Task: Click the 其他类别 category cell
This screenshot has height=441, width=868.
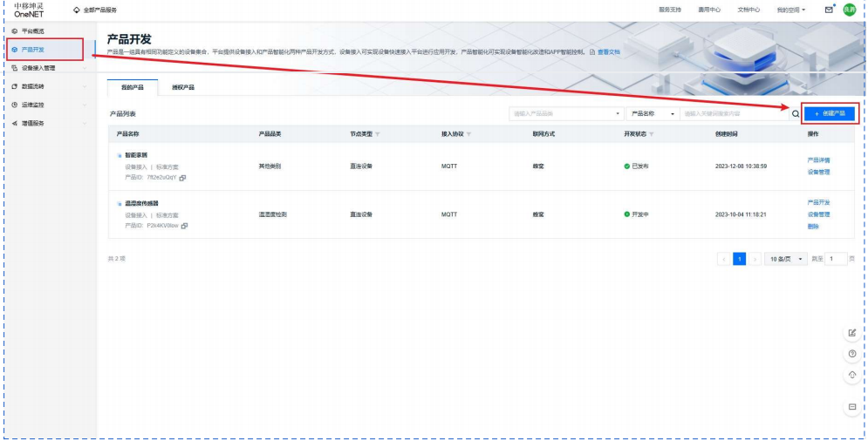Action: 270,166
